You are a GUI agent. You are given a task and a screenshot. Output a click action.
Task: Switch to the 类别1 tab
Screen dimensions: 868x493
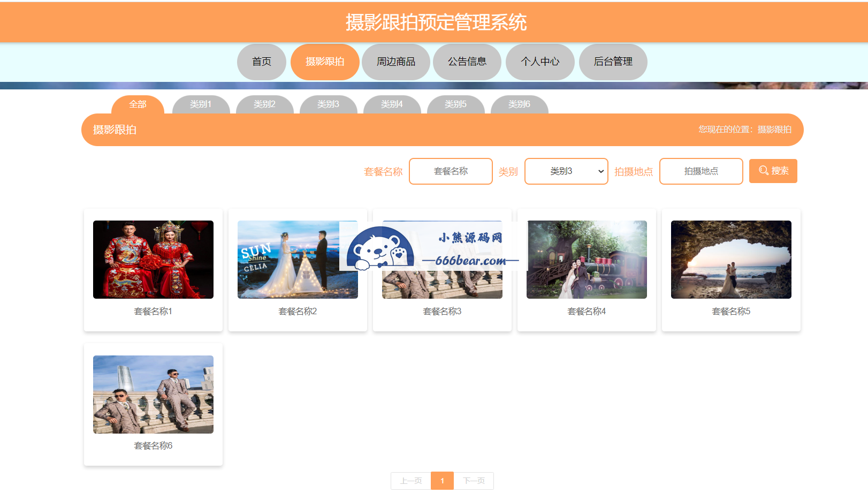click(x=201, y=104)
